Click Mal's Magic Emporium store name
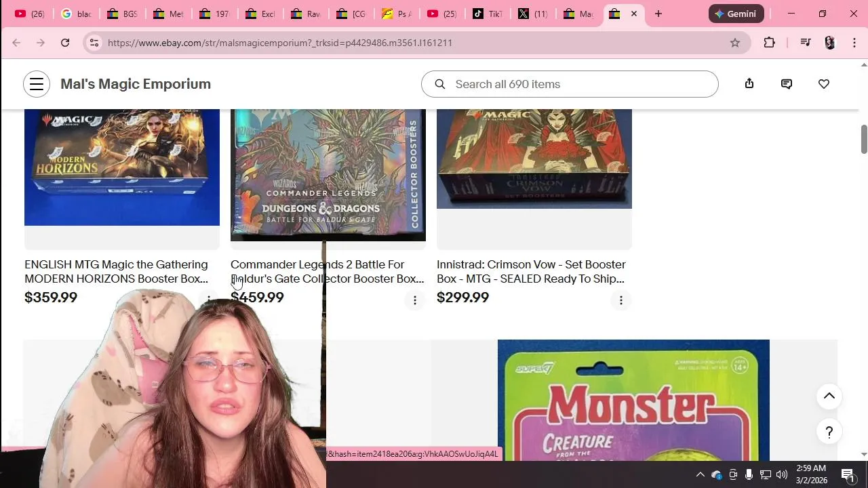This screenshot has height=488, width=868. [x=136, y=84]
